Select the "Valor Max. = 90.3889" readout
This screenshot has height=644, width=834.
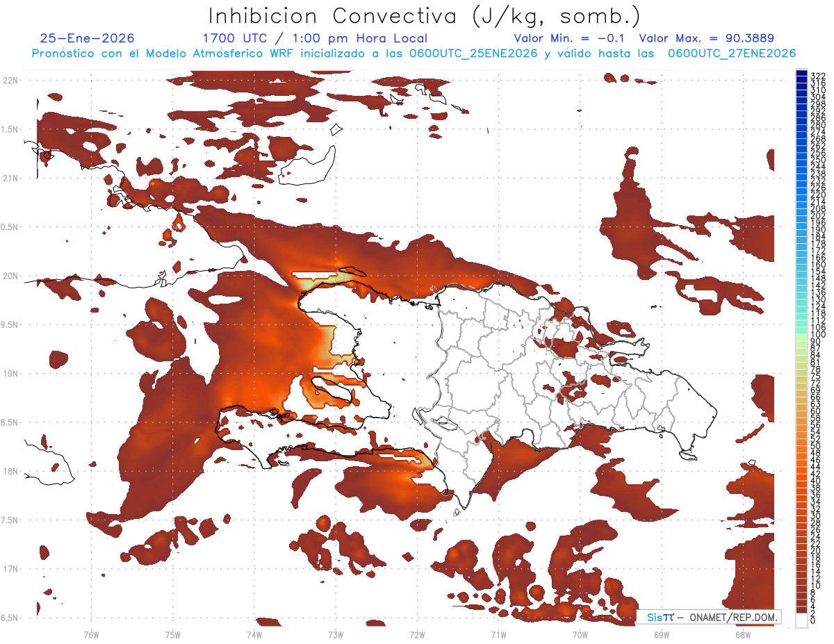tap(706, 39)
